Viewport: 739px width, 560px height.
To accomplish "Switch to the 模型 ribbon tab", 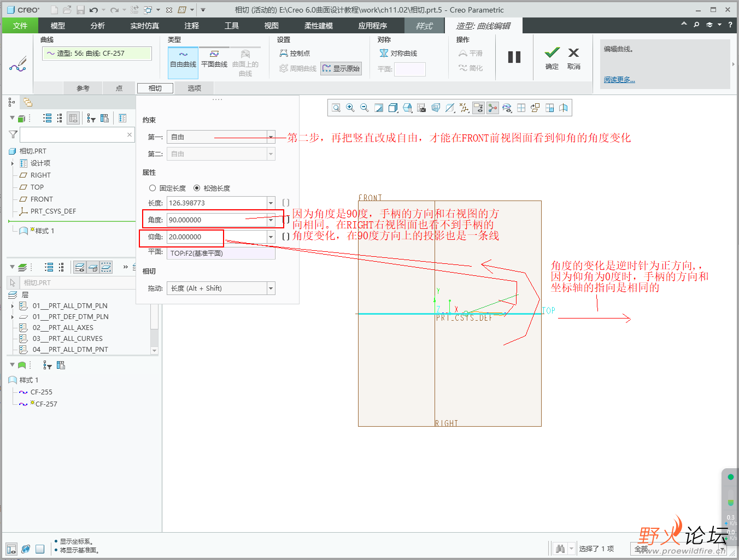I will click(58, 26).
